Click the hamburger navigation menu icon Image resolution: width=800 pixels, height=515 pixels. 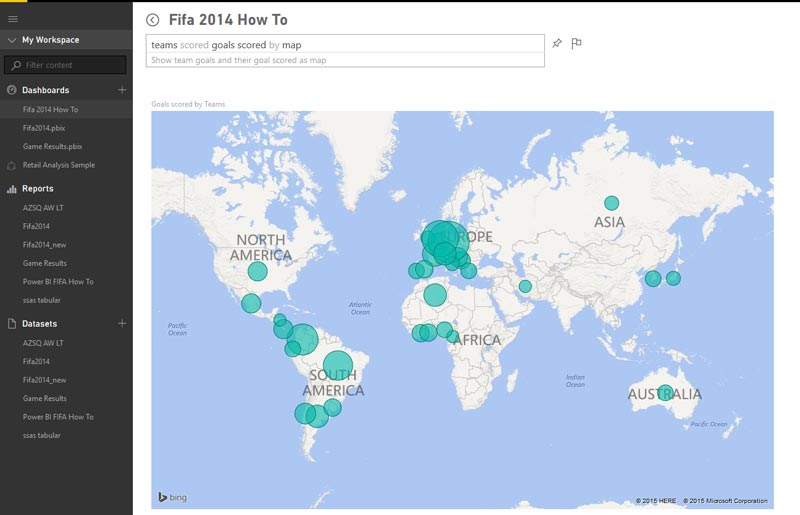pos(13,19)
